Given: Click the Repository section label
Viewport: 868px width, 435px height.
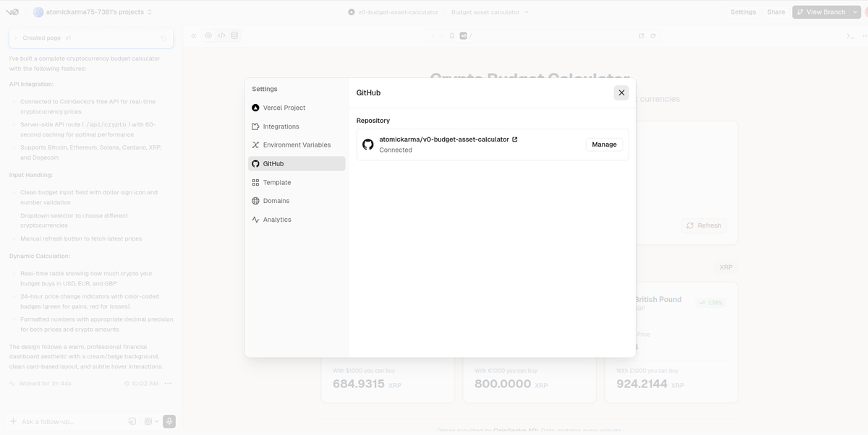Looking at the screenshot, I should click(373, 121).
